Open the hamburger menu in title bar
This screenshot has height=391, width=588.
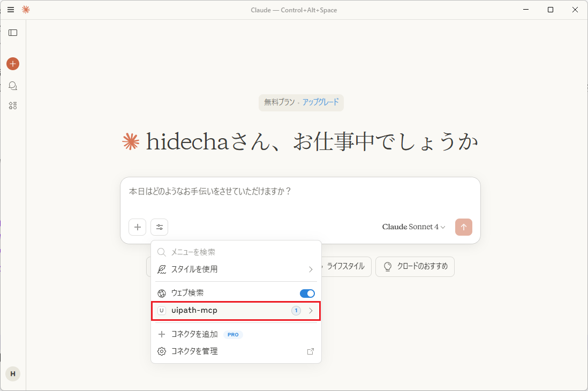point(11,10)
